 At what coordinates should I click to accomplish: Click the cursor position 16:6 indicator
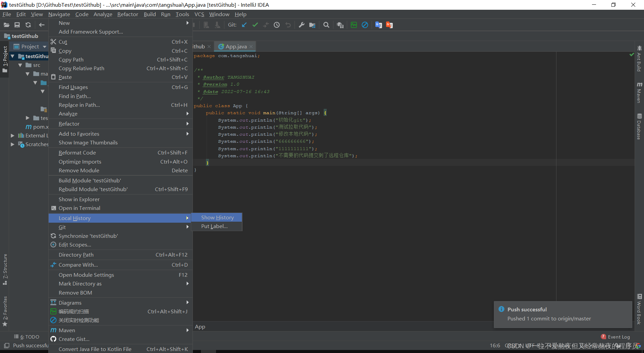coord(495,346)
